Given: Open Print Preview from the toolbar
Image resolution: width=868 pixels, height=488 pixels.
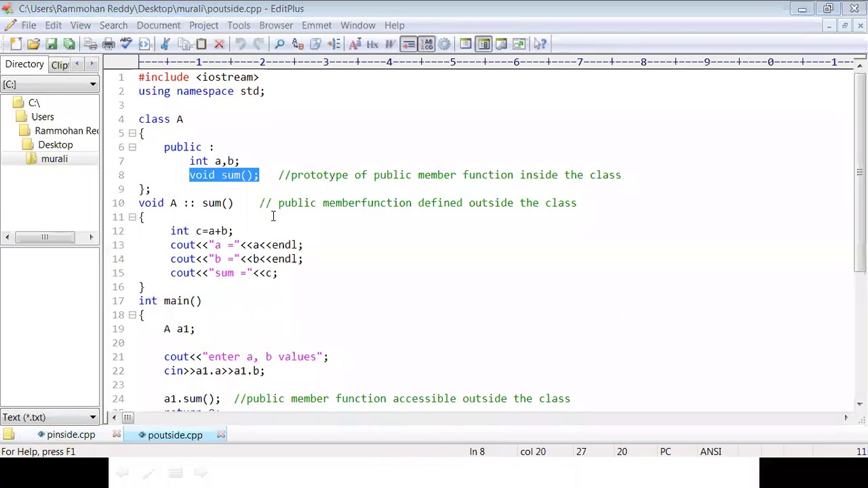Looking at the screenshot, I should [90, 44].
